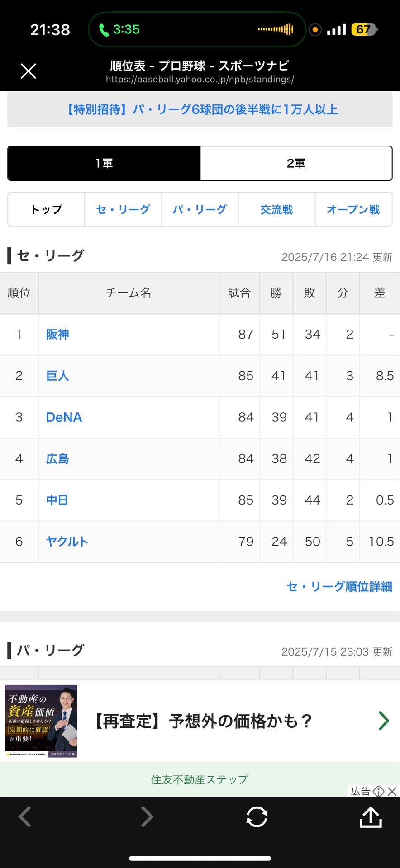This screenshot has height=868, width=400.
Task: Open the セ・リーグ tab
Action: 123,209
